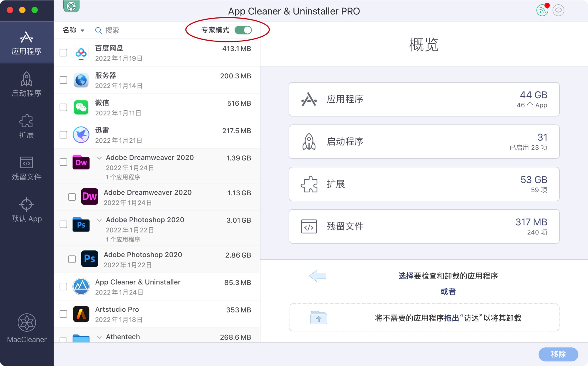
Task: Click the 迅雷 app icon
Action: click(x=81, y=135)
